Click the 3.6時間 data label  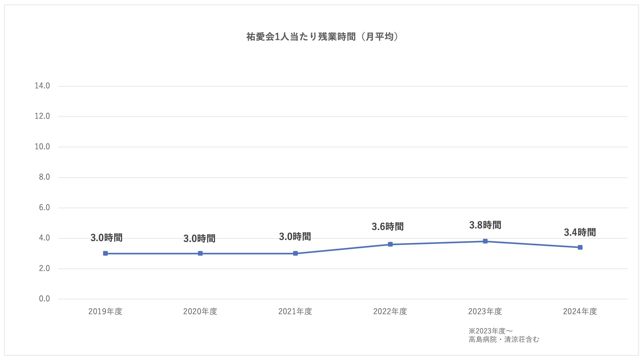click(388, 226)
